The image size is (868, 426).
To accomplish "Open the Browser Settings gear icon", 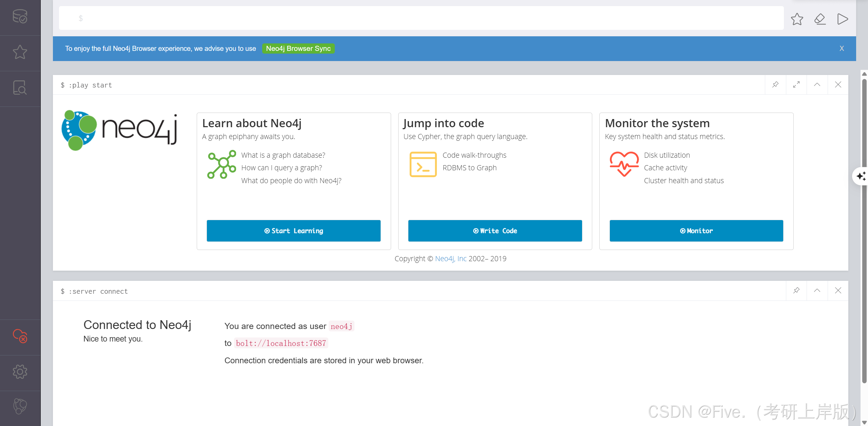I will pos(20,372).
